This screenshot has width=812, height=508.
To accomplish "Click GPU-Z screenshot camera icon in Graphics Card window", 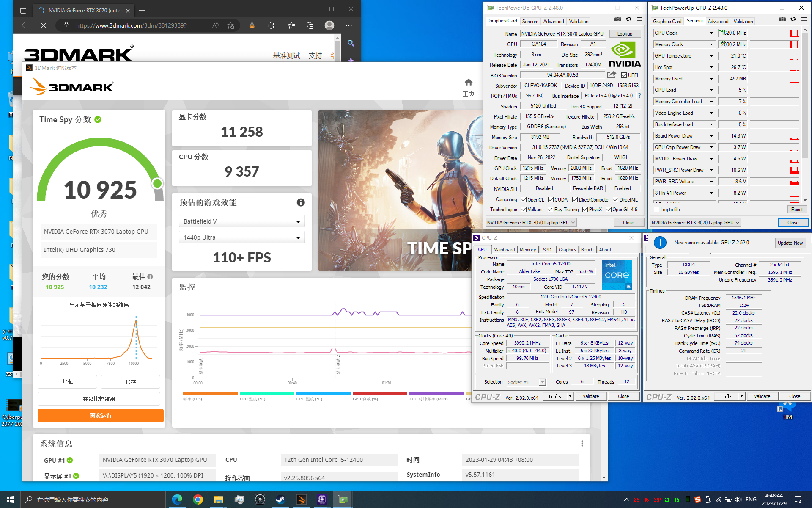I will (618, 19).
